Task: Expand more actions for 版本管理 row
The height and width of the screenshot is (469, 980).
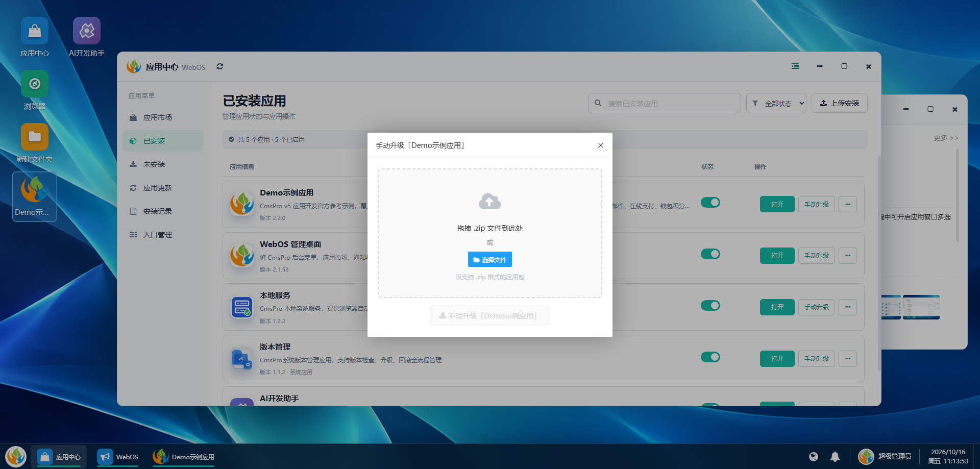Action: point(848,359)
